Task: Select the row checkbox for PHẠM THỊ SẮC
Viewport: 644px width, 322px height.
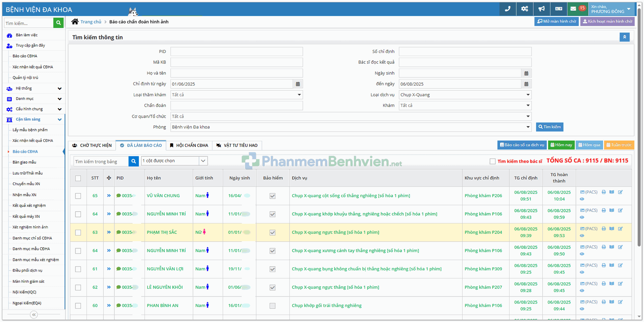Action: click(x=78, y=232)
